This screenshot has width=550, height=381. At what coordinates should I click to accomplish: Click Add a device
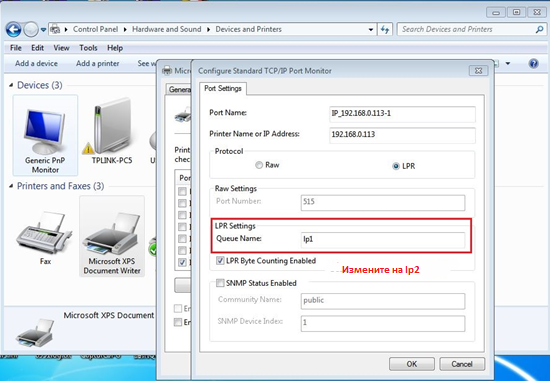36,64
